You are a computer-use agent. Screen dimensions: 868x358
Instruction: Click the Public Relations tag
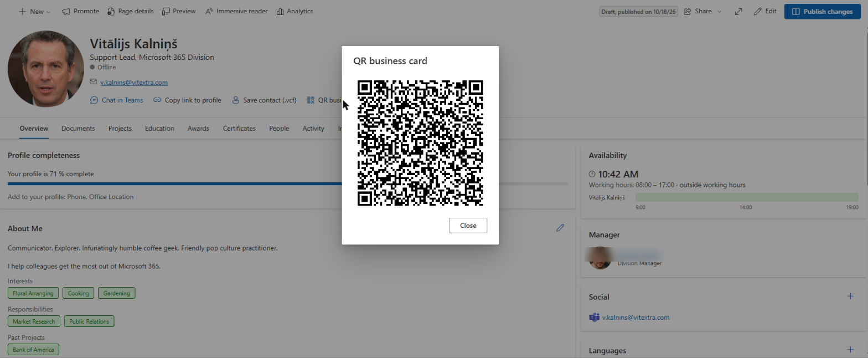coord(89,321)
